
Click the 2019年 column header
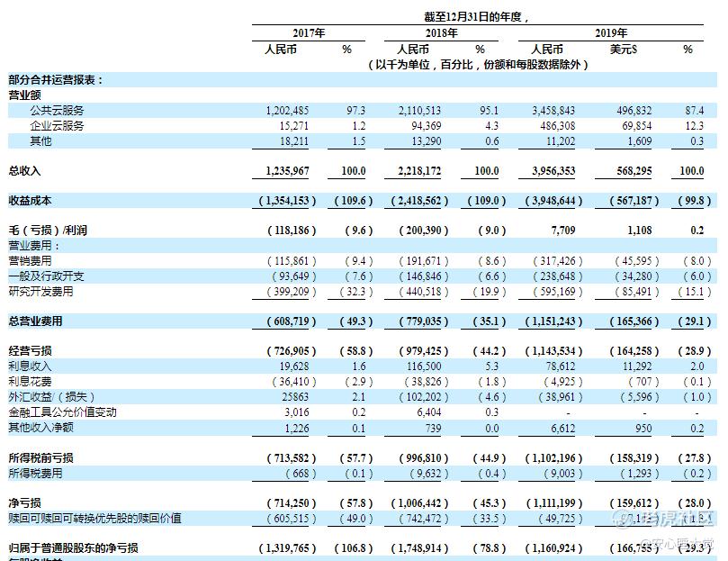tap(611, 33)
